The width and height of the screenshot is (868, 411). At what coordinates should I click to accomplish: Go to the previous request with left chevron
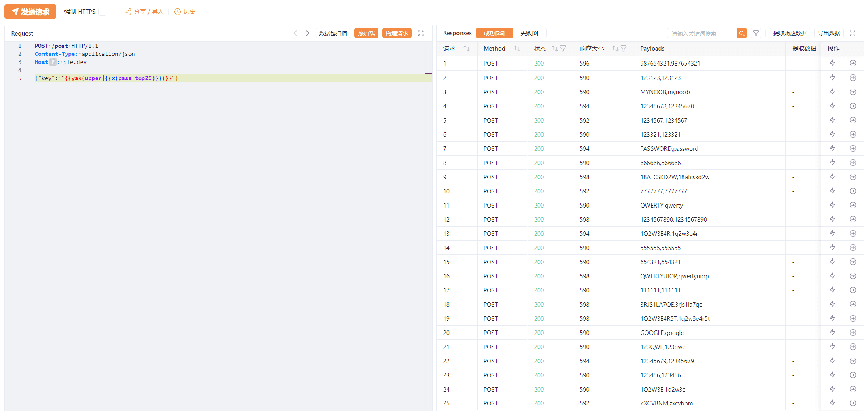[x=295, y=33]
